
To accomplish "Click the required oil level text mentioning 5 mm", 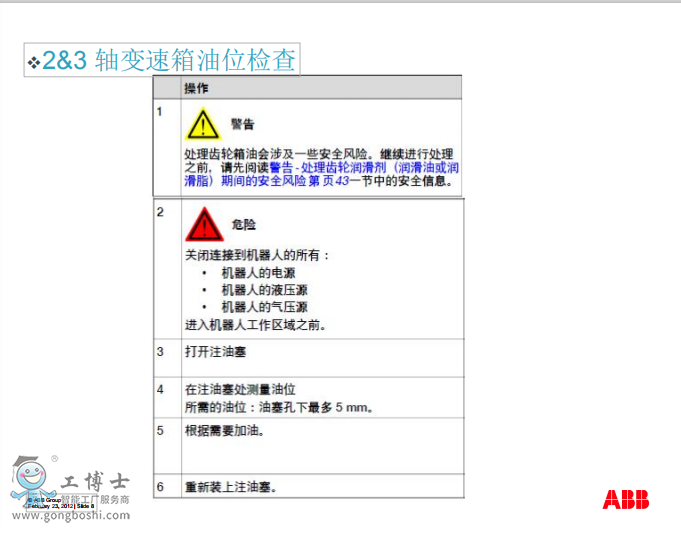I will (x=278, y=407).
